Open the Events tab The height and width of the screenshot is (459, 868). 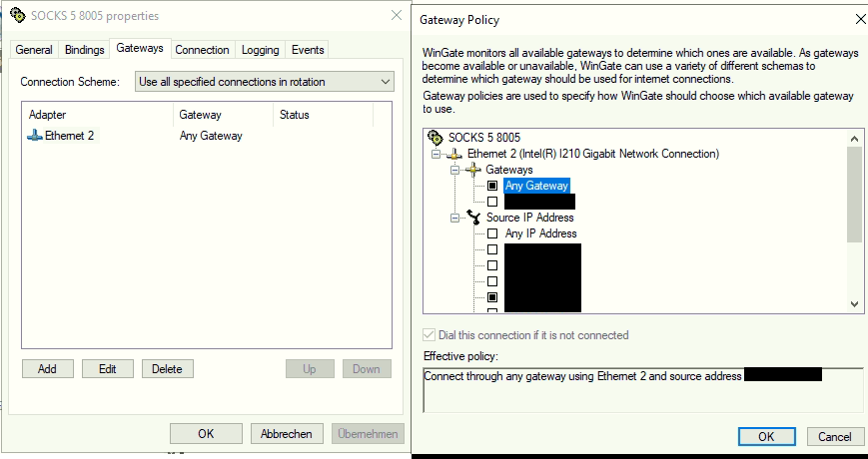(x=308, y=50)
